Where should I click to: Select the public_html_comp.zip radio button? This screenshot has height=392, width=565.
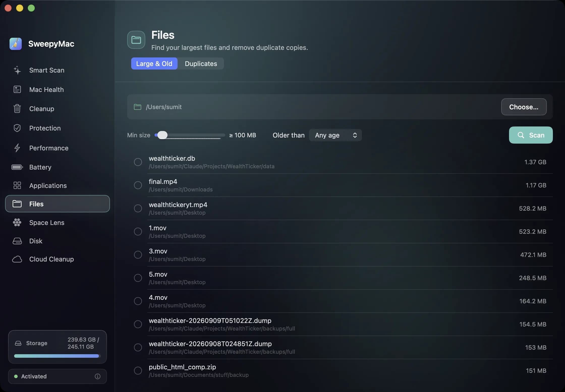click(x=138, y=371)
